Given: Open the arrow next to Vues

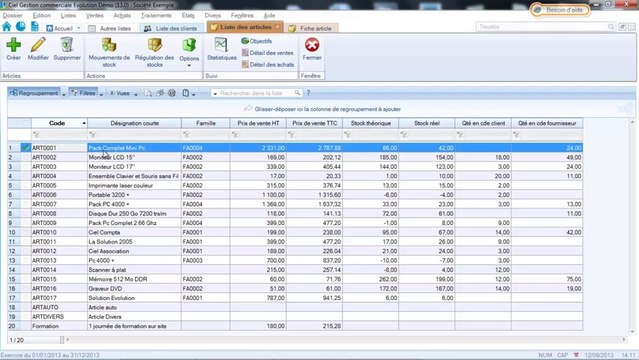Looking at the screenshot, I should (136, 94).
